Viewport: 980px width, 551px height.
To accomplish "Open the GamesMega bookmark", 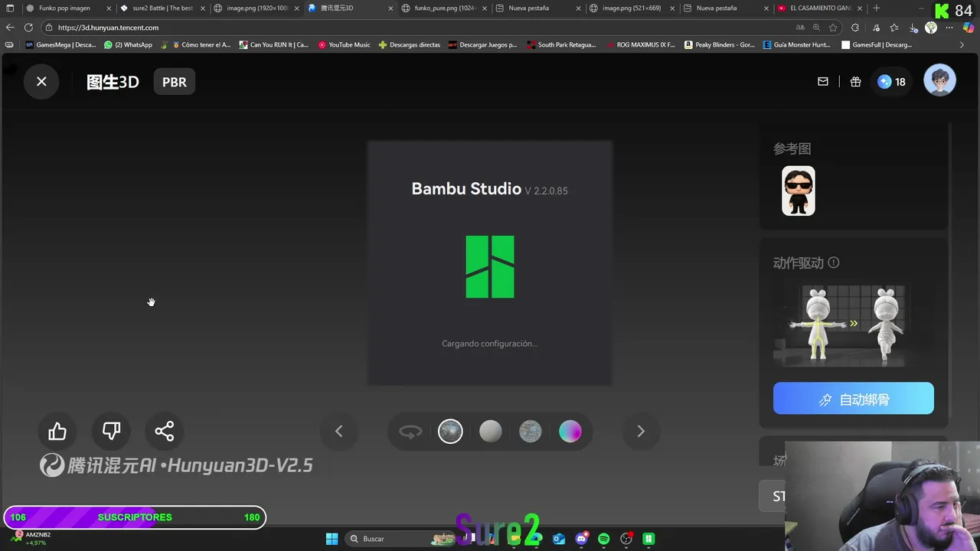I will (x=60, y=45).
